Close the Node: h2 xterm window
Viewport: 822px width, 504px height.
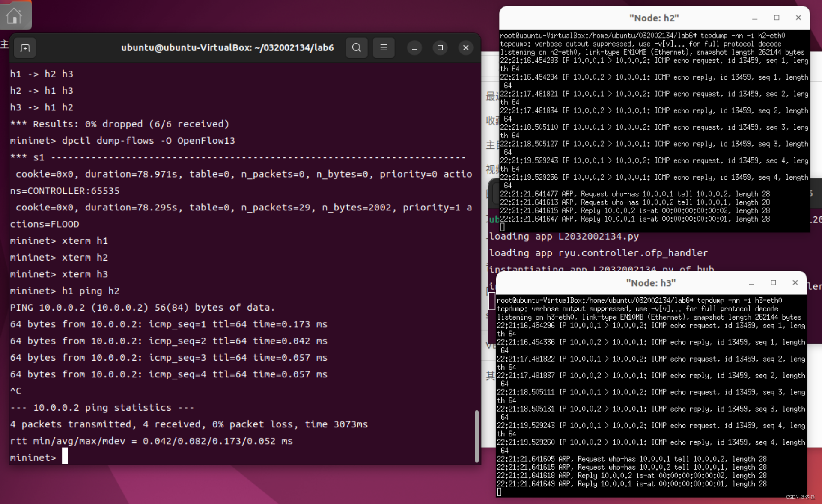(798, 18)
